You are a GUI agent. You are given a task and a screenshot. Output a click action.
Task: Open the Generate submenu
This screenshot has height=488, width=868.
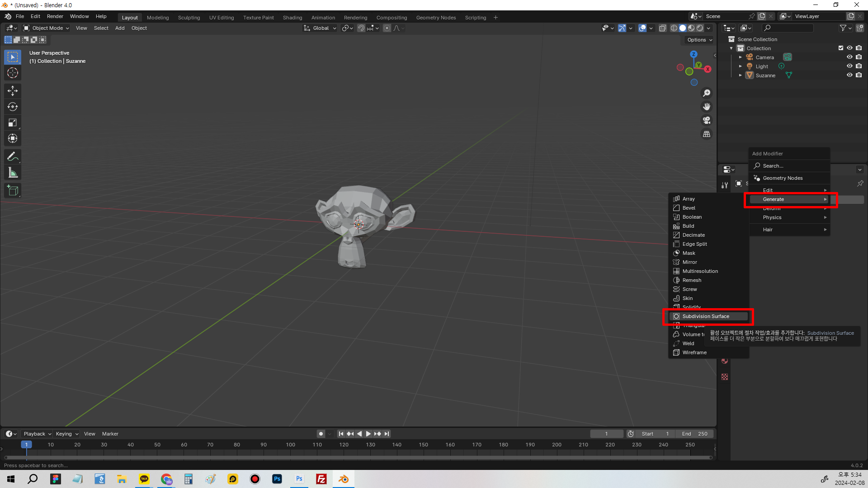(789, 199)
